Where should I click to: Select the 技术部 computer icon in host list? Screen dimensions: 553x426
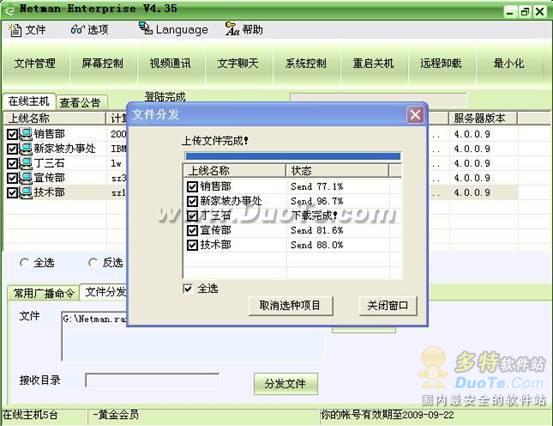(26, 192)
